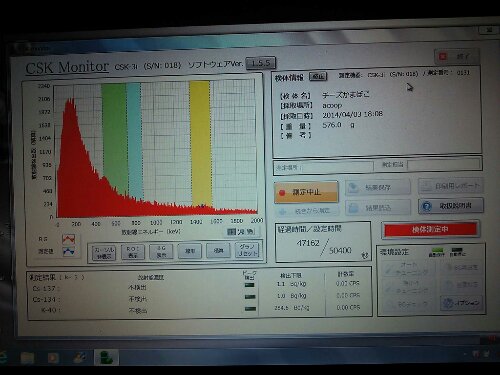This screenshot has width=500, height=375.
Task: Click the software version 1.5.5 button
Action: pyautogui.click(x=261, y=63)
